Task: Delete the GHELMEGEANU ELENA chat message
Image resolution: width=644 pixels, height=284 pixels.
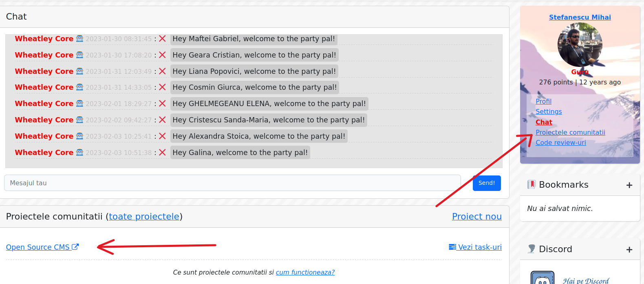Action: pyautogui.click(x=162, y=104)
